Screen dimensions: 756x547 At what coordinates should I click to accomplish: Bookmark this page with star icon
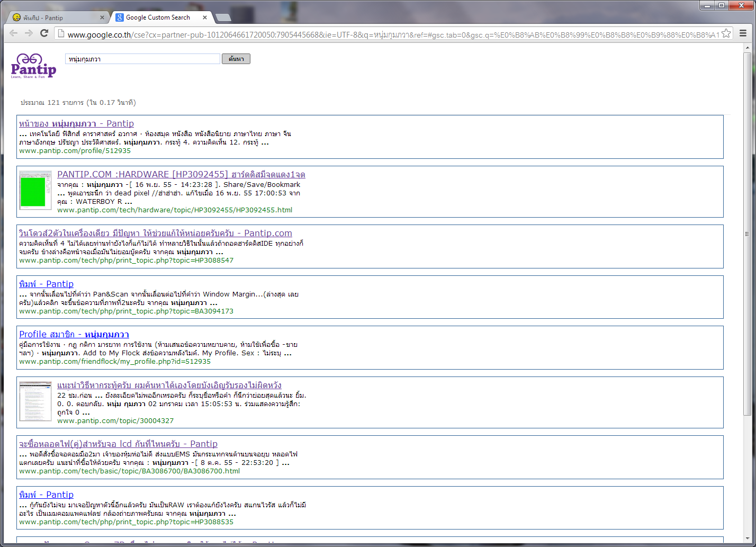726,33
